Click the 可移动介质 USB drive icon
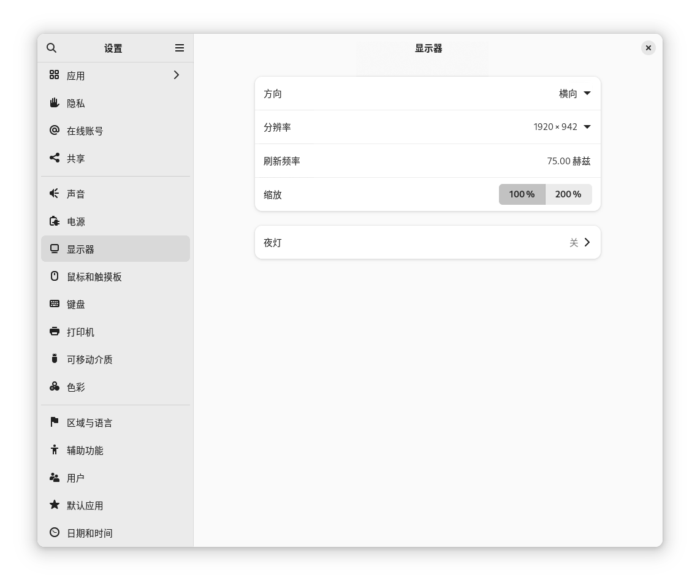The width and height of the screenshot is (700, 588). pos(55,359)
